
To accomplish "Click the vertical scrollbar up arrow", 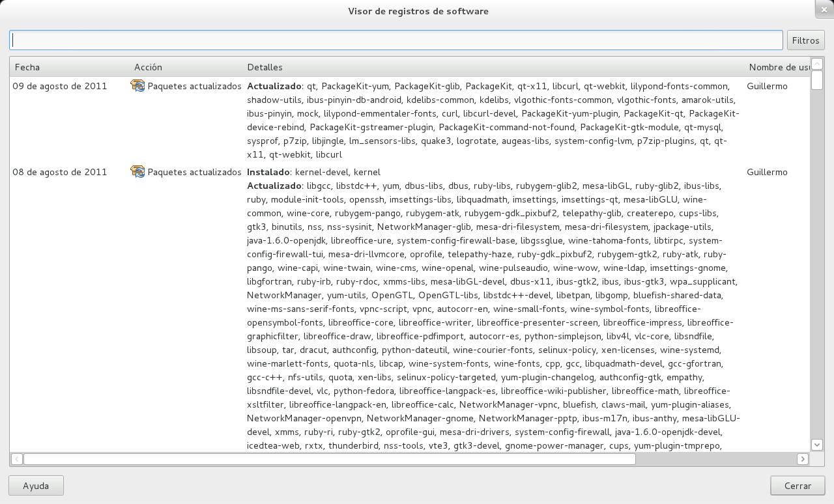I will [817, 64].
